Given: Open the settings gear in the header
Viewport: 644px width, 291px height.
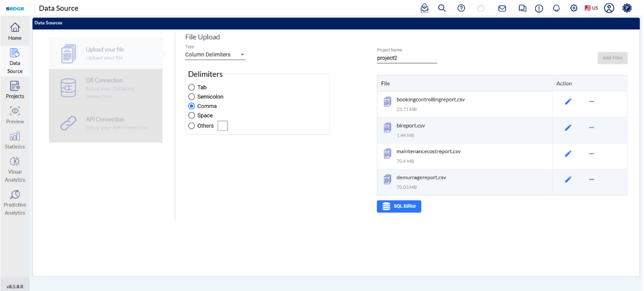Looking at the screenshot, I should (x=574, y=8).
